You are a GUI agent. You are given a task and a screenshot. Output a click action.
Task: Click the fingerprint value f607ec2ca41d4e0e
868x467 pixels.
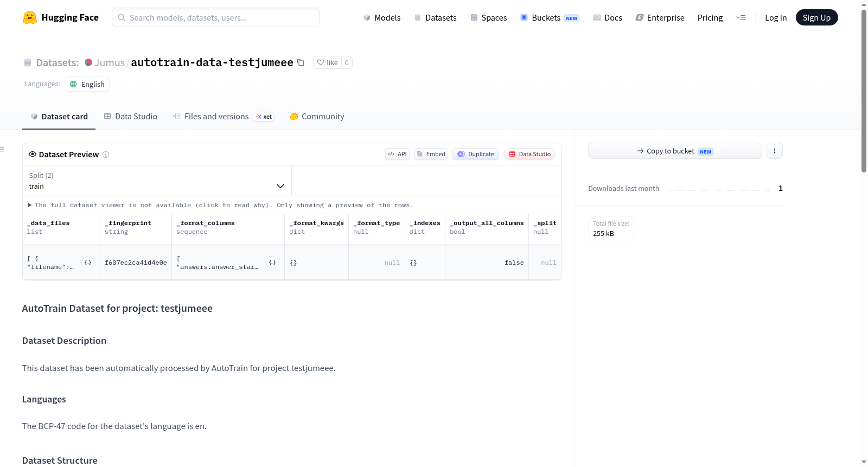(x=136, y=263)
